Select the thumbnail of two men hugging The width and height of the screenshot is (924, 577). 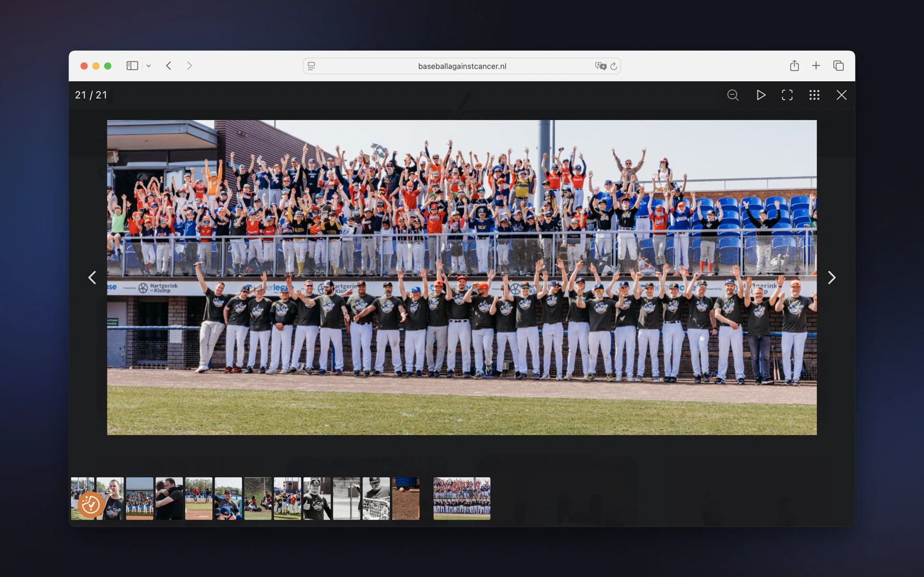[x=169, y=499]
